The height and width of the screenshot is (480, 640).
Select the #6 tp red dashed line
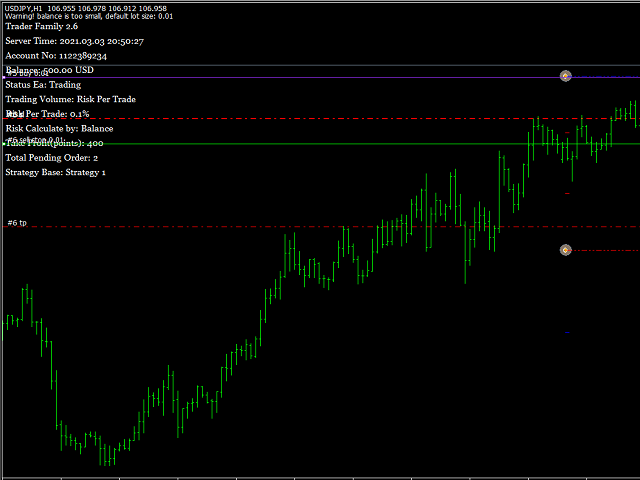tap(320, 227)
